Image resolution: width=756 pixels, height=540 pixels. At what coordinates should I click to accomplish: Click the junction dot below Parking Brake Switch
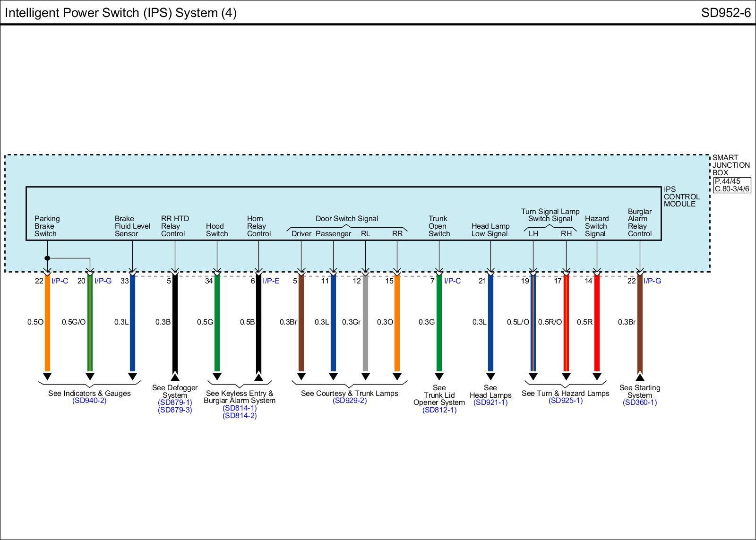click(47, 258)
